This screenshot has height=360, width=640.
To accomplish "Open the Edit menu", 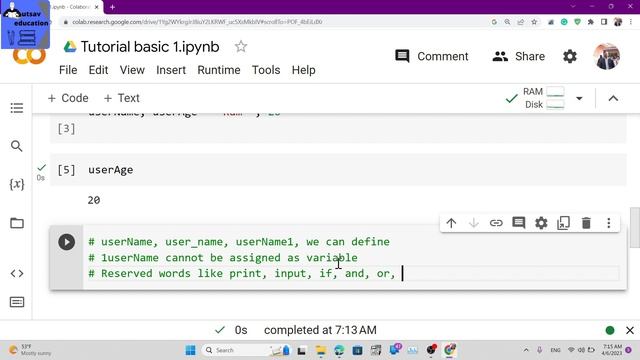I will click(98, 70).
